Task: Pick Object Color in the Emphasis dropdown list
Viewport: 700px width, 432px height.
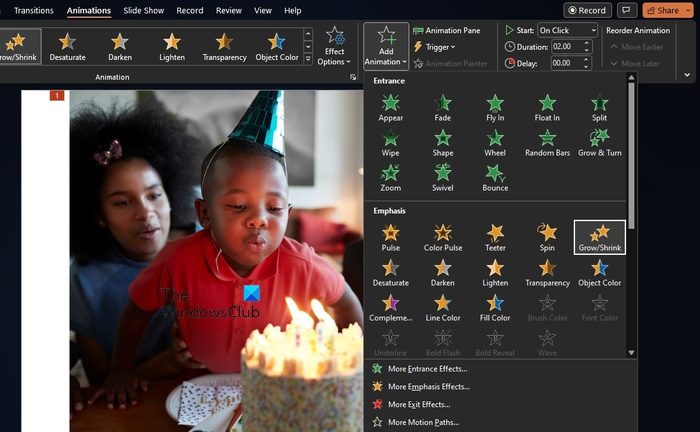Action: pyautogui.click(x=600, y=273)
